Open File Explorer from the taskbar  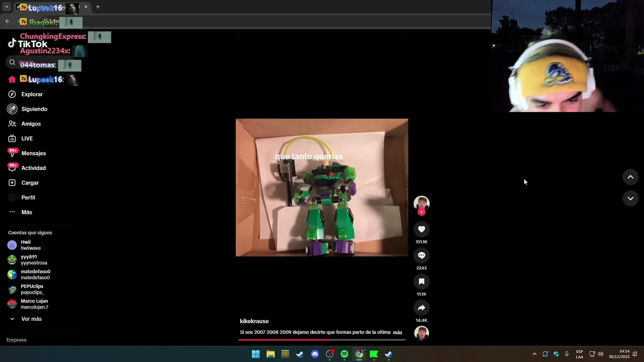coord(270,354)
